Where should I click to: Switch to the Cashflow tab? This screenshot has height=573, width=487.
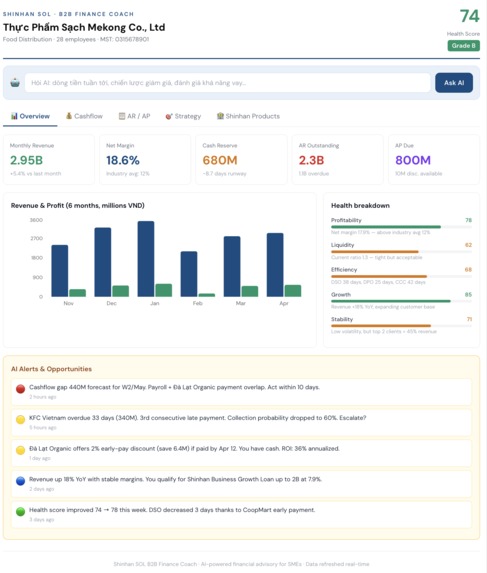coord(84,116)
